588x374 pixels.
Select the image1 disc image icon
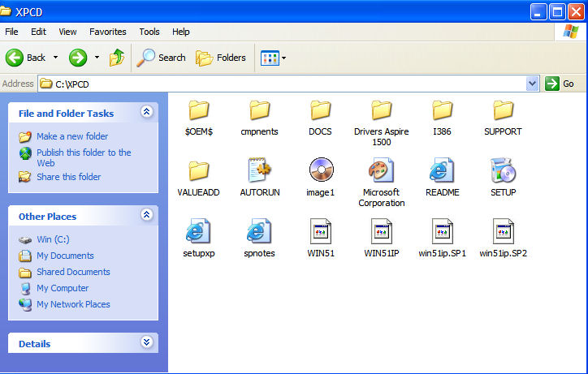click(321, 170)
